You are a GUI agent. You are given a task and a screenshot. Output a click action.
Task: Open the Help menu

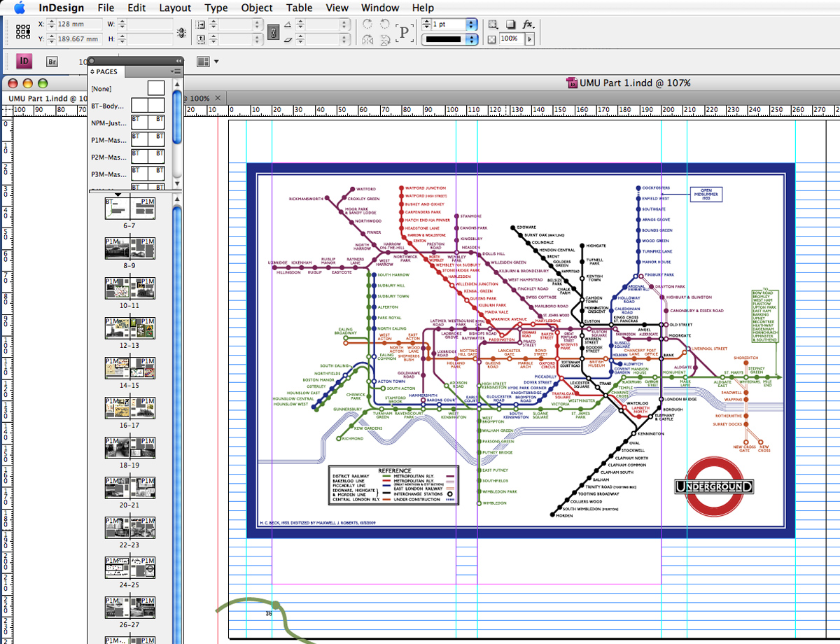pos(423,8)
